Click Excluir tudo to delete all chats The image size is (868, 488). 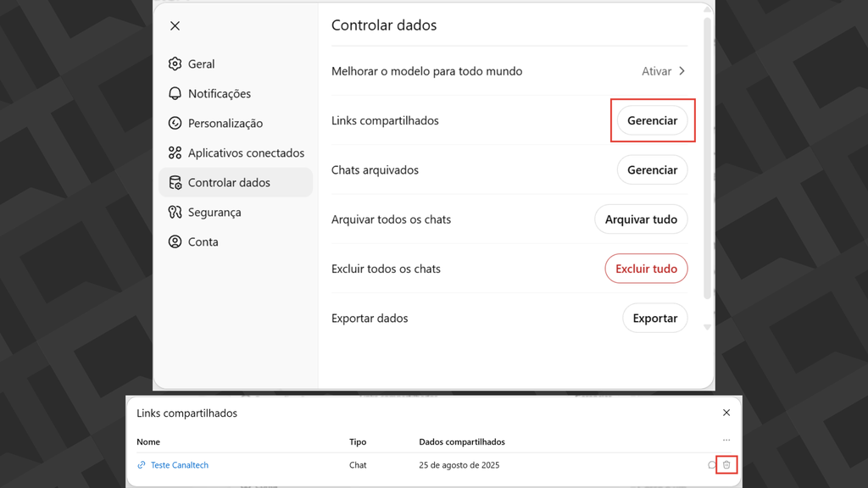click(x=646, y=269)
